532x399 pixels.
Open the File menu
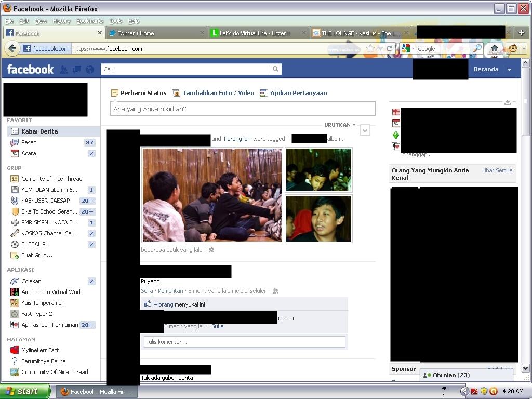click(9, 21)
